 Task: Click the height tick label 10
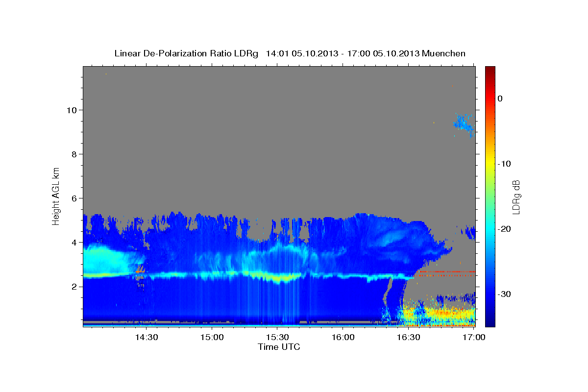[x=73, y=110]
